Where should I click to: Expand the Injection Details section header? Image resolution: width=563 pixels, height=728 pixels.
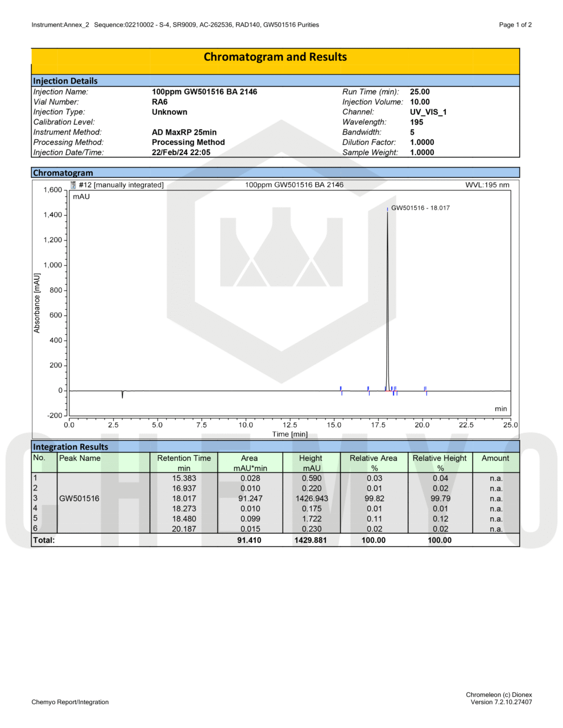click(x=64, y=81)
